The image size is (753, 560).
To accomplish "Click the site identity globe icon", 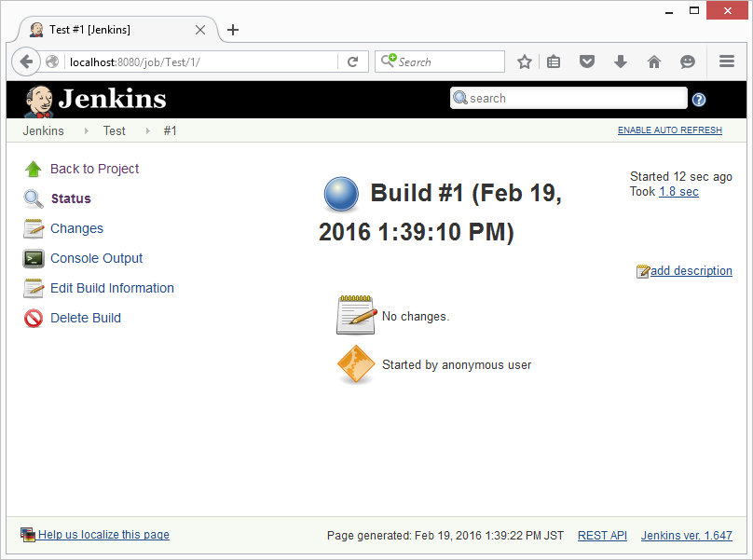I will pyautogui.click(x=52, y=61).
